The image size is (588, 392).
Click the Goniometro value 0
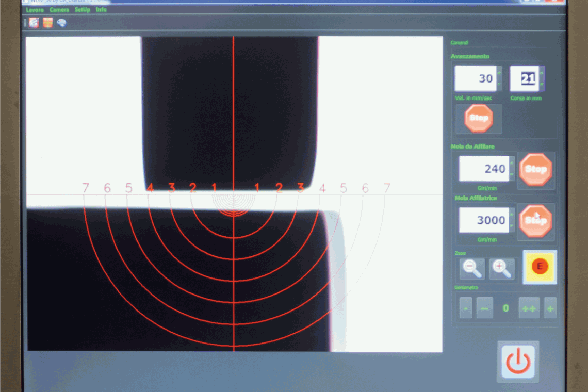[x=506, y=308]
